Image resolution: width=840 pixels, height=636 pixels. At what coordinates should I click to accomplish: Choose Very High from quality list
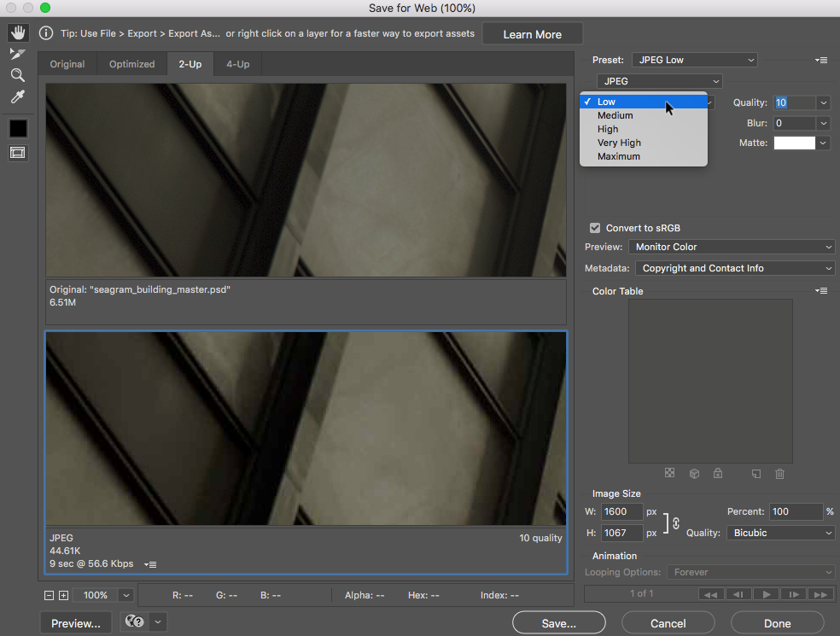click(619, 143)
